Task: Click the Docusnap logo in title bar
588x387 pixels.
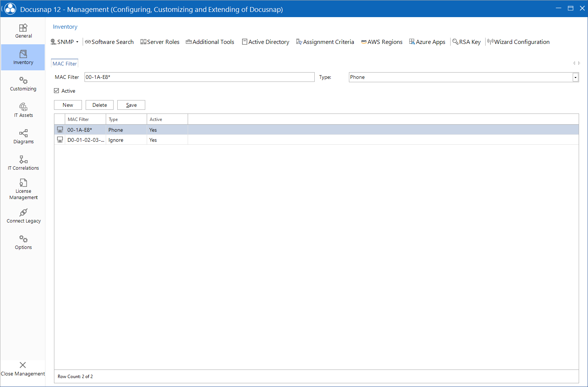Action: coord(10,9)
